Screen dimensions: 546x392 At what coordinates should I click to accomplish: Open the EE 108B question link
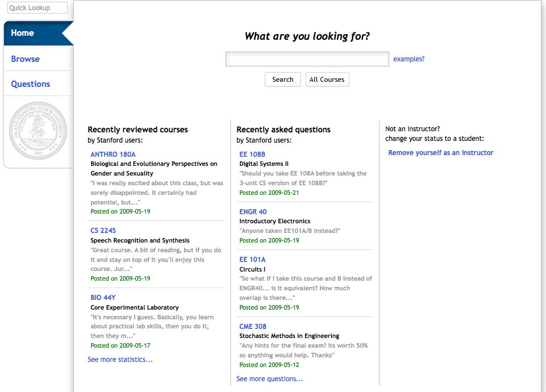coord(252,154)
